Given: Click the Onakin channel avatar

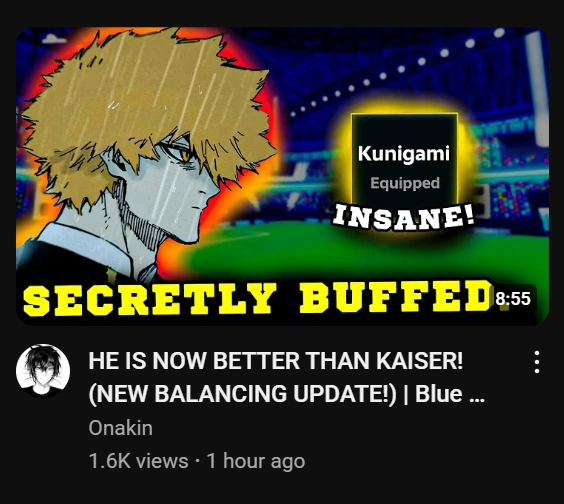Looking at the screenshot, I should pyautogui.click(x=43, y=370).
